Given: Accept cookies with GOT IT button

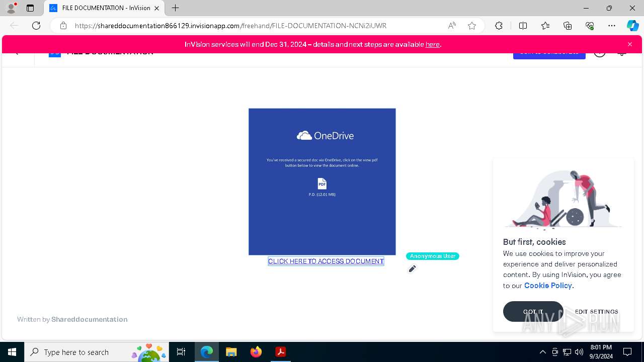Looking at the screenshot, I should [x=533, y=312].
